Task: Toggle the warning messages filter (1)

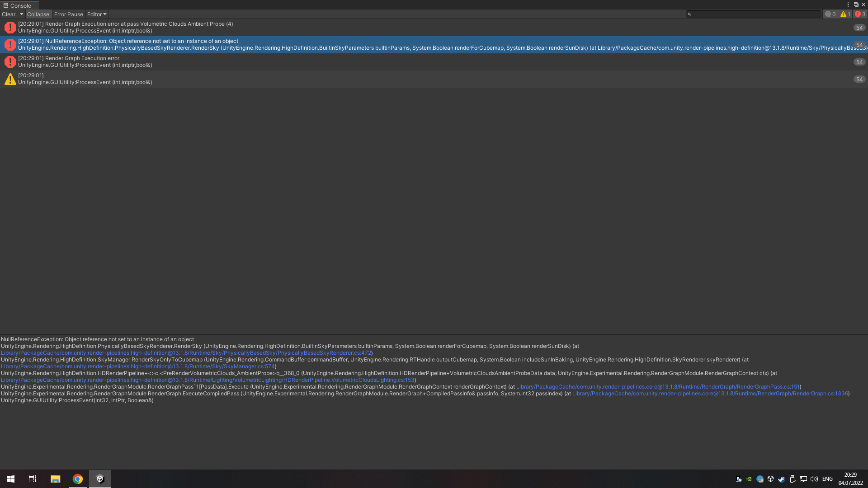Action: (845, 14)
